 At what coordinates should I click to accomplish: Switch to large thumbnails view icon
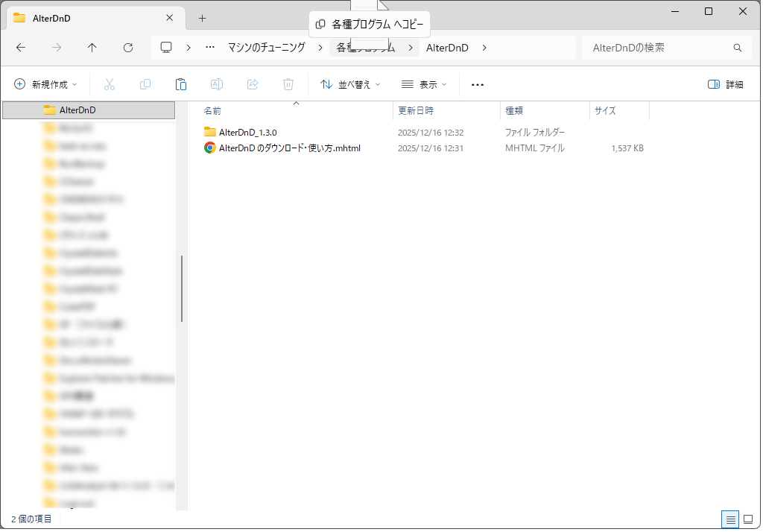click(747, 519)
